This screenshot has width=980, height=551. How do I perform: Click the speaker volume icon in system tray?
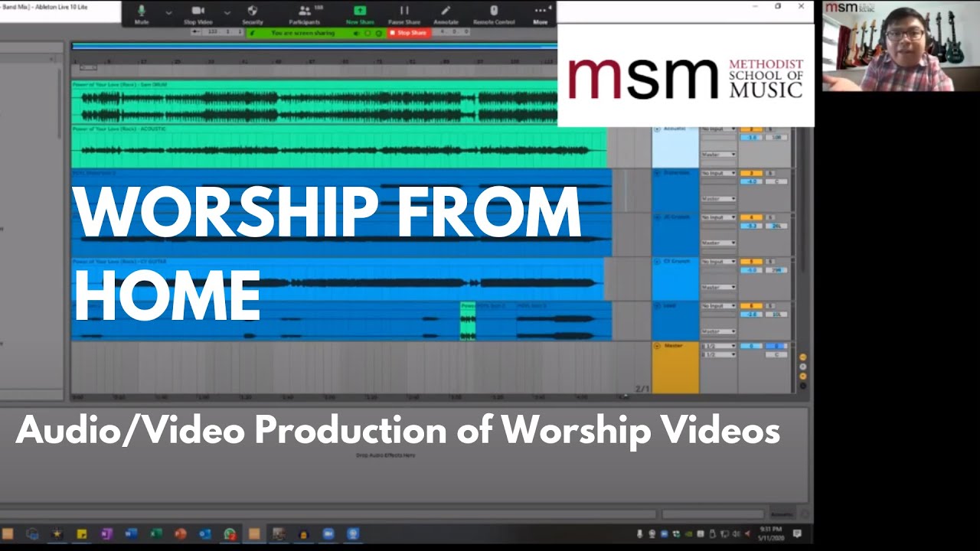(736, 533)
